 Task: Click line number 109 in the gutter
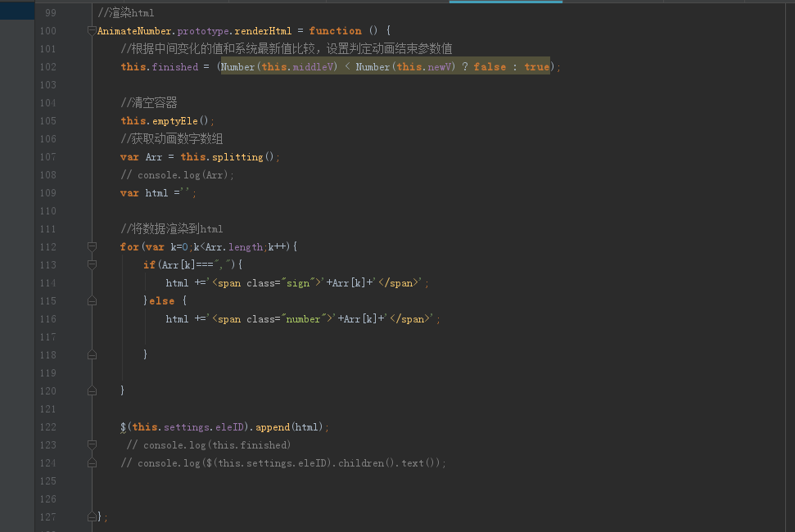48,192
